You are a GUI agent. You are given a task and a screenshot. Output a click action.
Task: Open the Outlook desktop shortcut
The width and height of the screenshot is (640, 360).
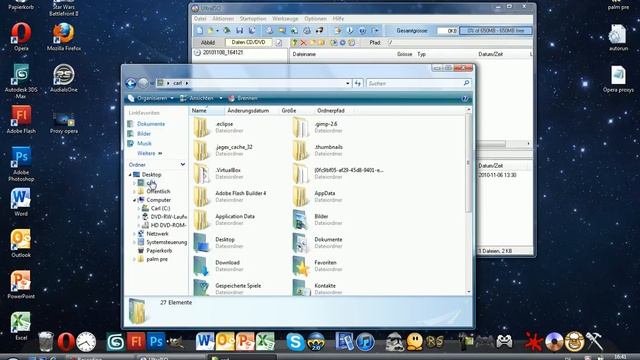coord(21,243)
